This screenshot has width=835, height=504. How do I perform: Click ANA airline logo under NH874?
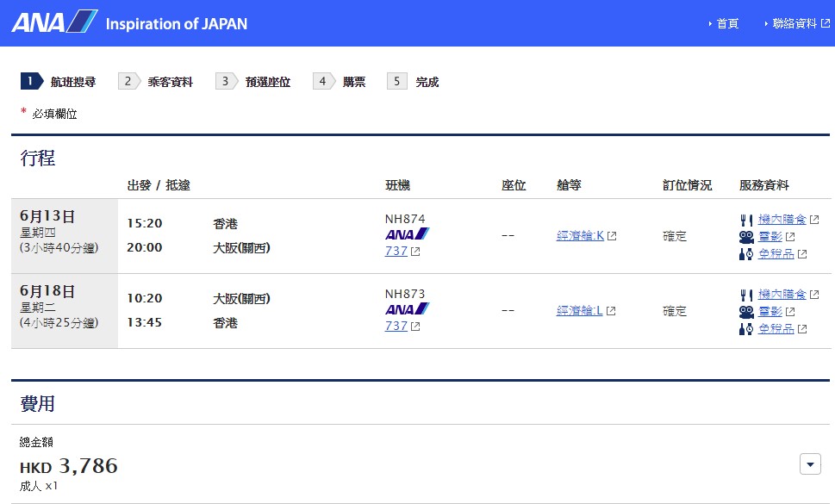[407, 234]
